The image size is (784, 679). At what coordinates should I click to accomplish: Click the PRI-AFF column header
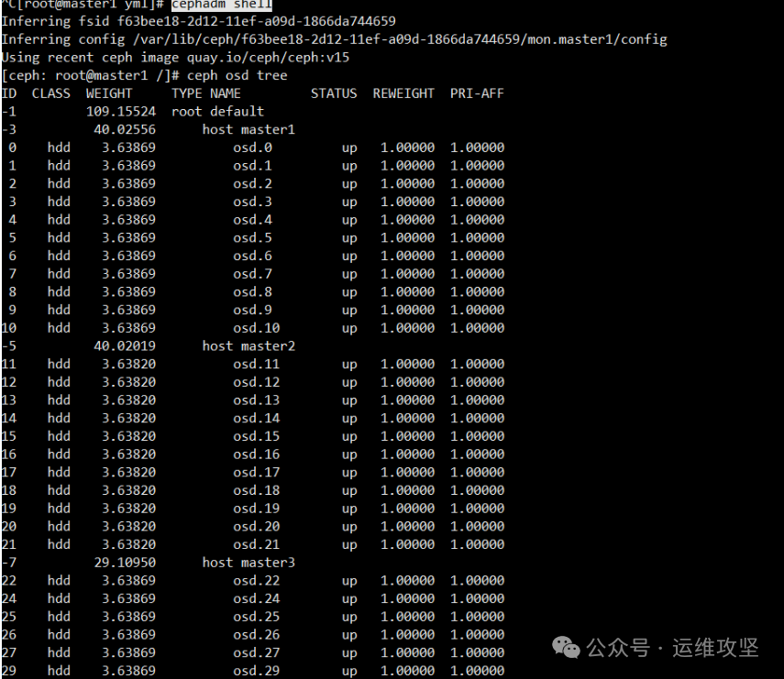(x=477, y=93)
